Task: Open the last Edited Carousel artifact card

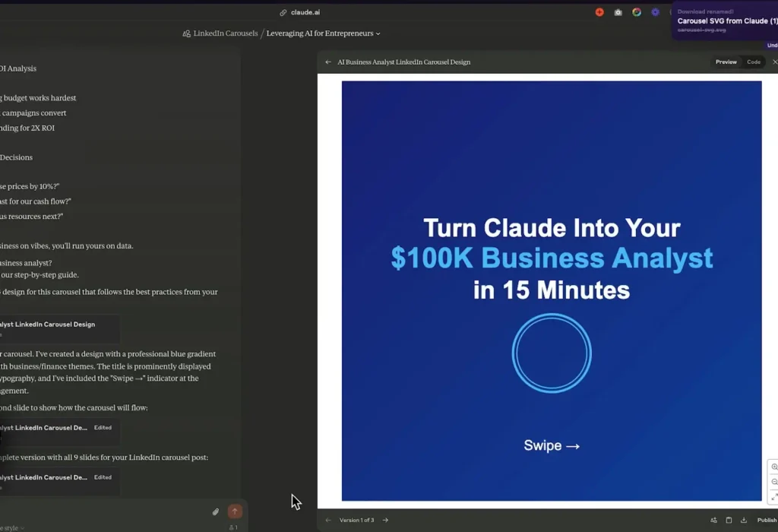Action: 59,481
